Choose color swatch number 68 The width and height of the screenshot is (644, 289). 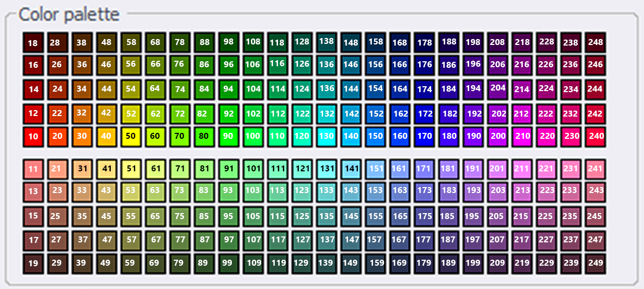pyautogui.click(x=155, y=42)
